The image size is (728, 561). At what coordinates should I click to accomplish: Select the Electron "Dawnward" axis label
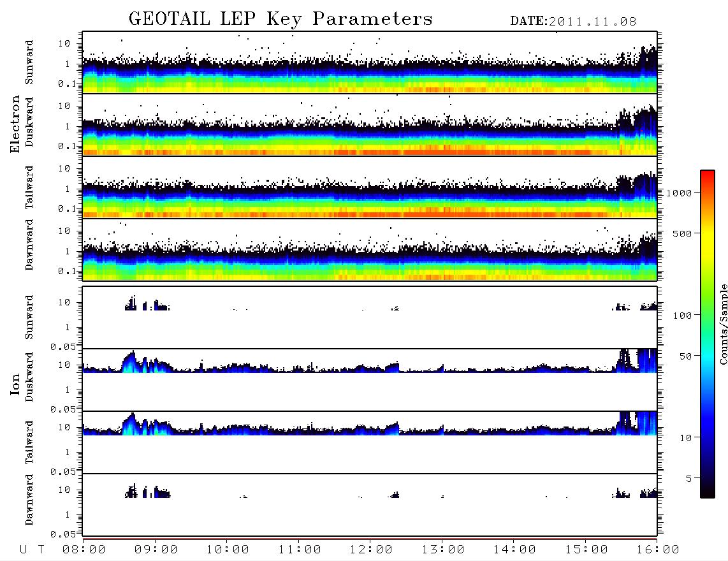29,245
